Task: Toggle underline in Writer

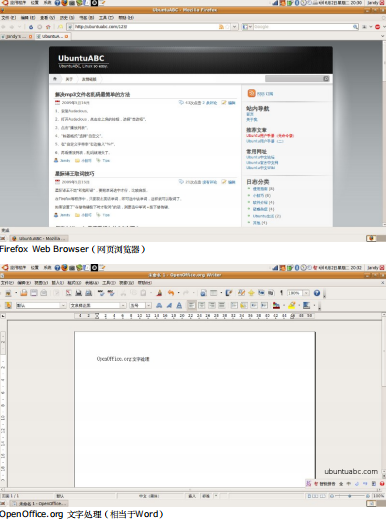Action: [x=179, y=305]
